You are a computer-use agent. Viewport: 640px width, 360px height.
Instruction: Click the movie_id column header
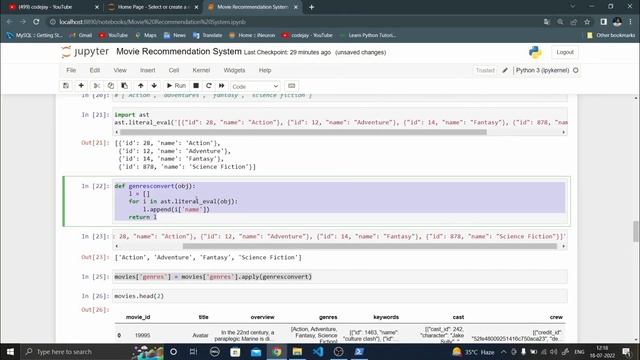point(138,317)
